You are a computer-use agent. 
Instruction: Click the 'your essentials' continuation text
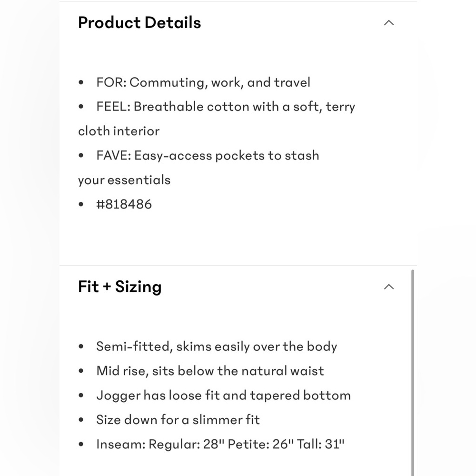click(124, 180)
